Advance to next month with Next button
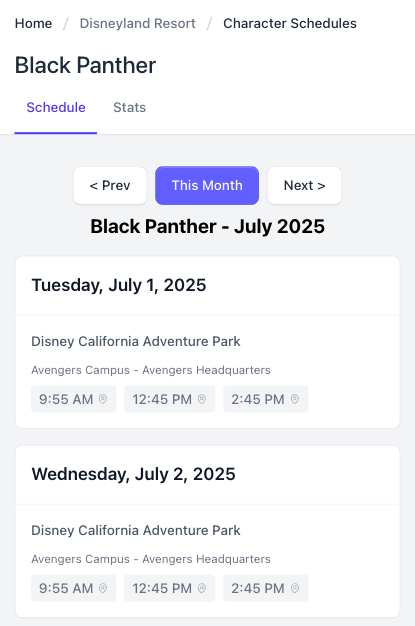415x626 pixels. [304, 186]
